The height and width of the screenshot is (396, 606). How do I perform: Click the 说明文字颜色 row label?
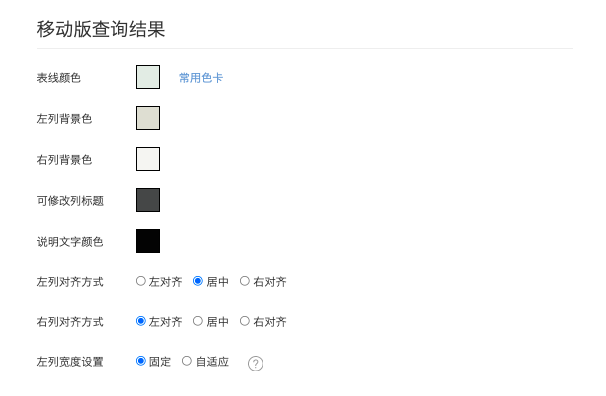(70, 242)
